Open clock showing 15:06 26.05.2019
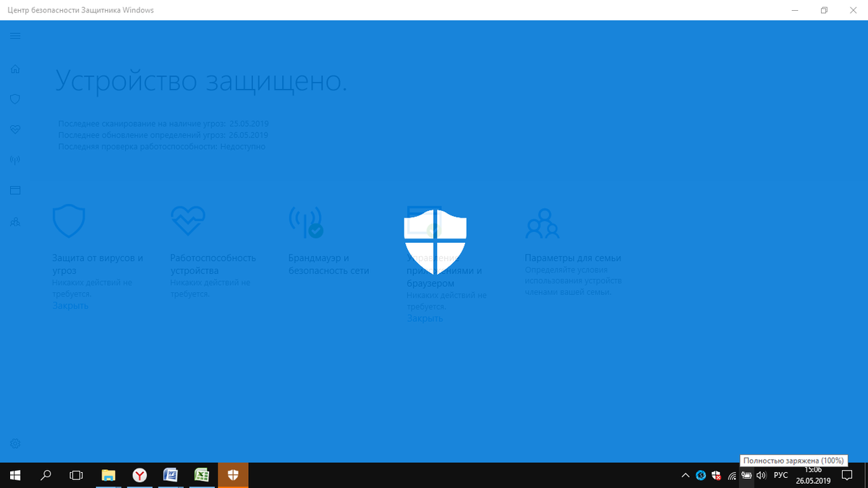Image resolution: width=868 pixels, height=488 pixels. [814, 475]
